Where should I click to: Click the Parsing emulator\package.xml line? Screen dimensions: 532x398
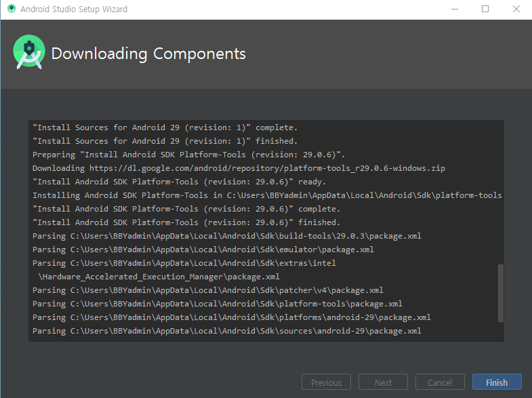(x=203, y=250)
